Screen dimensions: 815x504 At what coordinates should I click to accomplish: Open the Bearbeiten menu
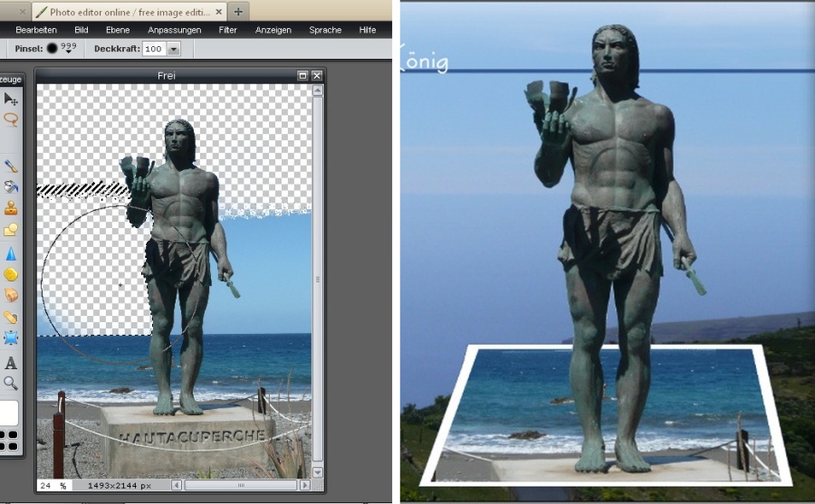click(x=36, y=30)
